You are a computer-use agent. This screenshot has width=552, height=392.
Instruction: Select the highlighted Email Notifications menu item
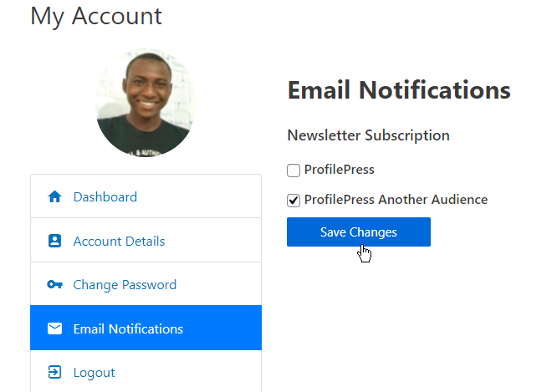146,328
